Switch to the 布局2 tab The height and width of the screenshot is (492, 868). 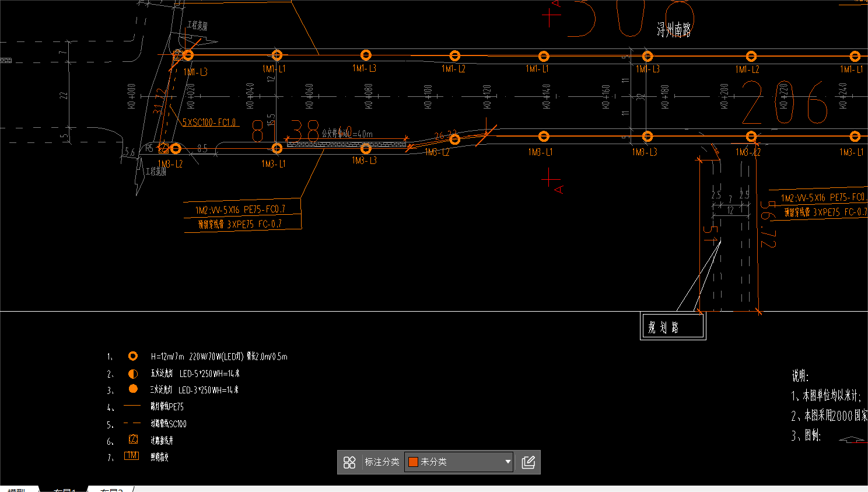tap(111, 489)
